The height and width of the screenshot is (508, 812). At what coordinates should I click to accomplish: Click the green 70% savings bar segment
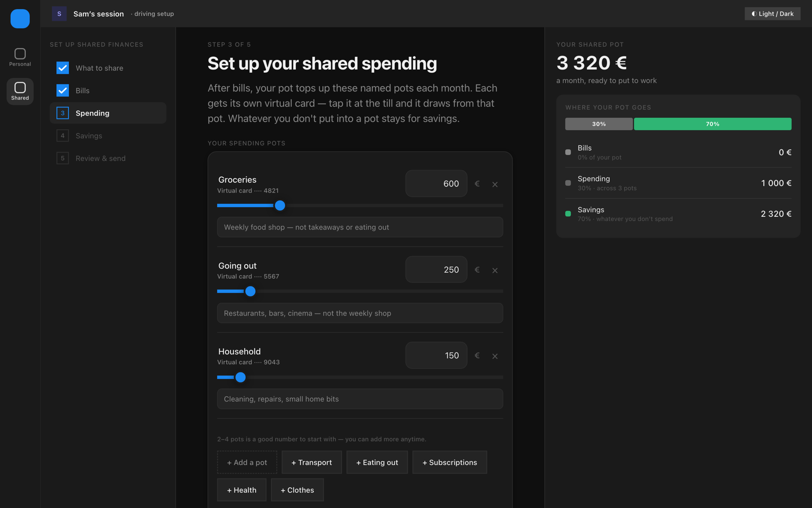pos(713,124)
